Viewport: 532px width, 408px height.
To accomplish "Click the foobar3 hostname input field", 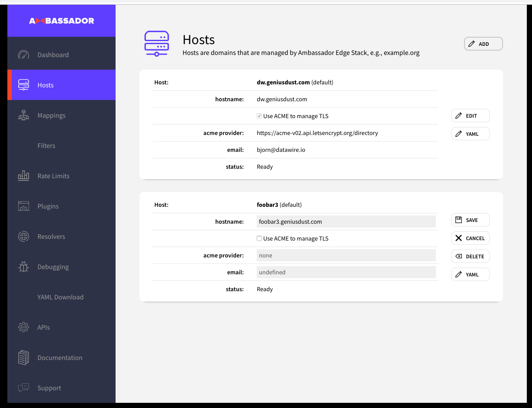I will (x=346, y=221).
